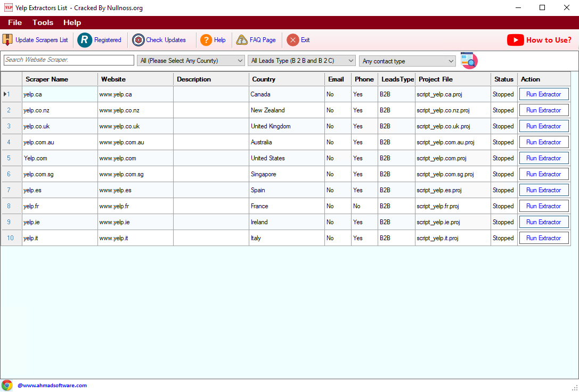
Task: Select the www.yelp.co.uk website cell
Action: pos(135,126)
